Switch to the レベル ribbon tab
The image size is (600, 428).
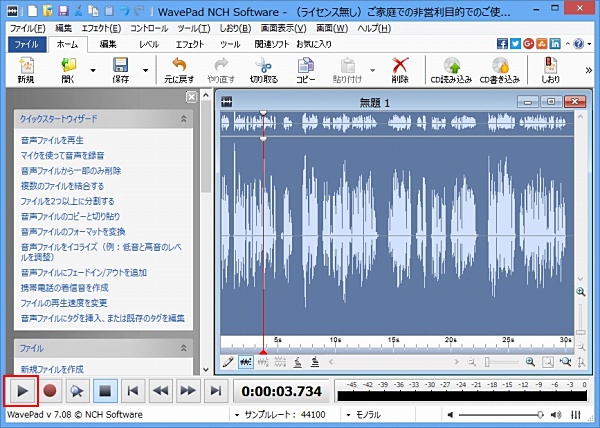(x=149, y=44)
